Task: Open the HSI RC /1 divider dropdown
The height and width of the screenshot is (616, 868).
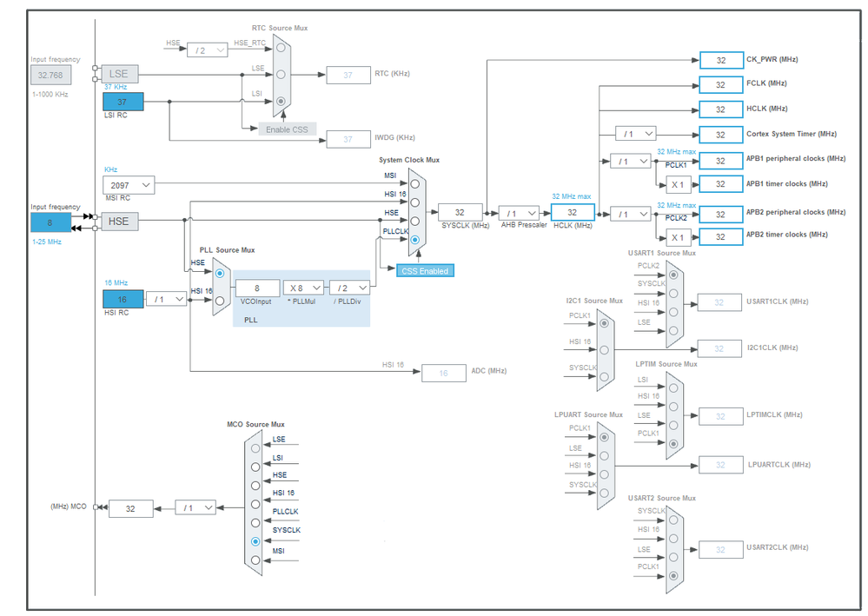Action: tap(166, 299)
